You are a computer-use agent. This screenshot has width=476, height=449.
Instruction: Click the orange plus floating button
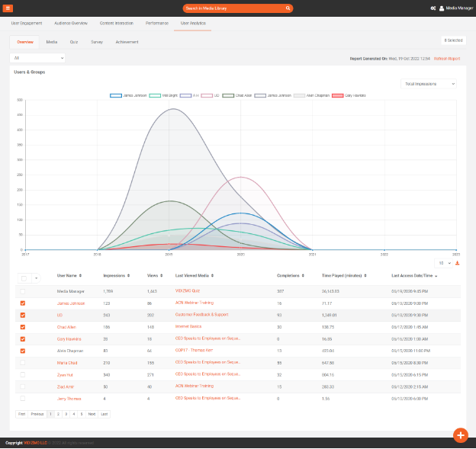click(460, 435)
